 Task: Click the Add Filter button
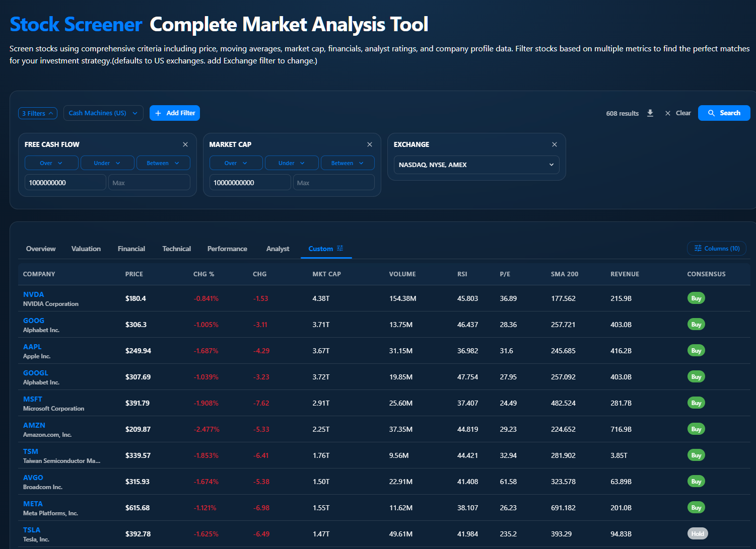pos(175,113)
